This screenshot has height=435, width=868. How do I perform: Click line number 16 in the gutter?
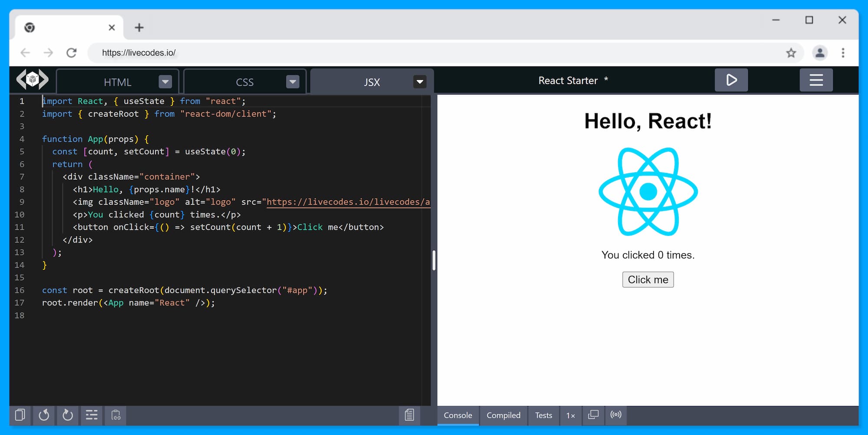pyautogui.click(x=20, y=290)
